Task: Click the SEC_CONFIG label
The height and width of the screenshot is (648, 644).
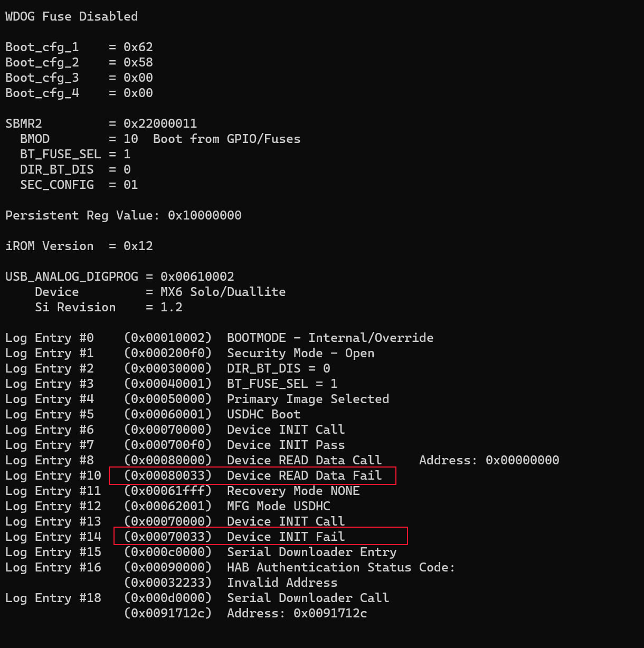Action: [56, 185]
